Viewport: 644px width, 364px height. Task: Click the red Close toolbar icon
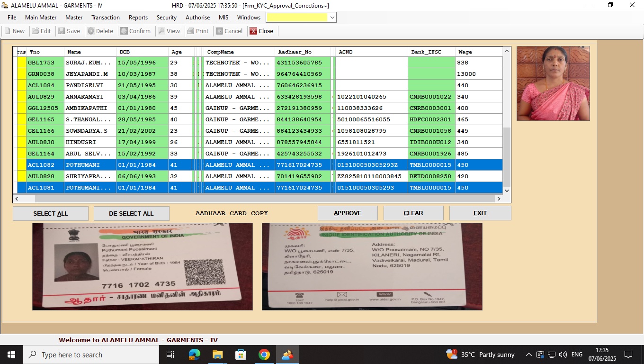click(253, 31)
